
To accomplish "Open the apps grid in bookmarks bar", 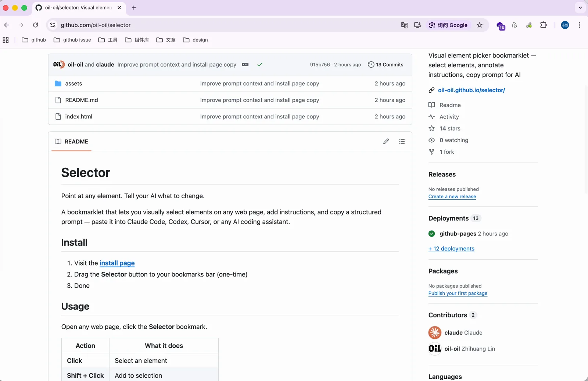I will [x=6, y=40].
